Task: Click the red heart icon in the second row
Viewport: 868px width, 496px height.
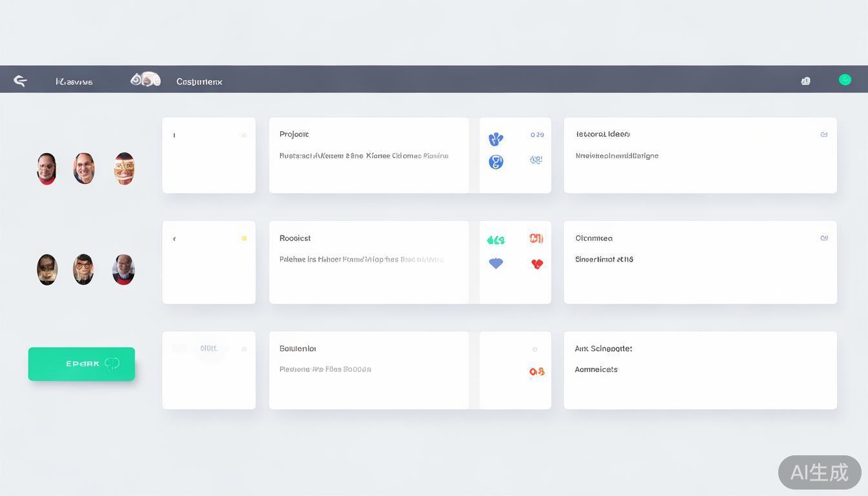Action: pyautogui.click(x=537, y=263)
